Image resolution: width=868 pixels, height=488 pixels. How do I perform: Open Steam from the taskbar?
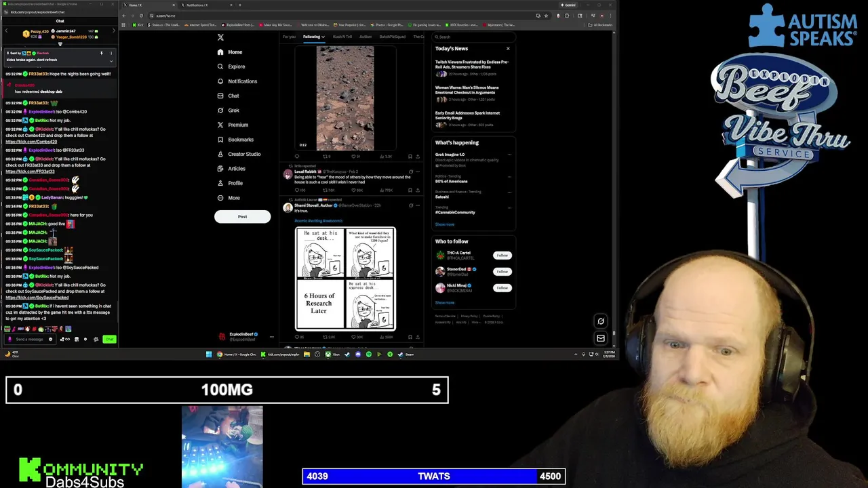(x=407, y=354)
